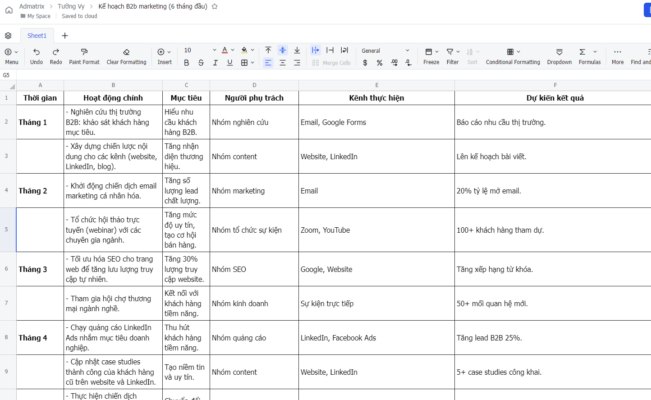Go to home icon
Viewport: 651px width, 400px height.
coord(9,10)
